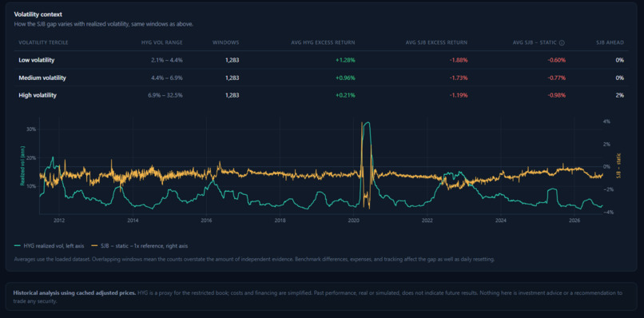Click the -1.88% SJB excess return value
Screen dimensions: 644x318
point(459,60)
